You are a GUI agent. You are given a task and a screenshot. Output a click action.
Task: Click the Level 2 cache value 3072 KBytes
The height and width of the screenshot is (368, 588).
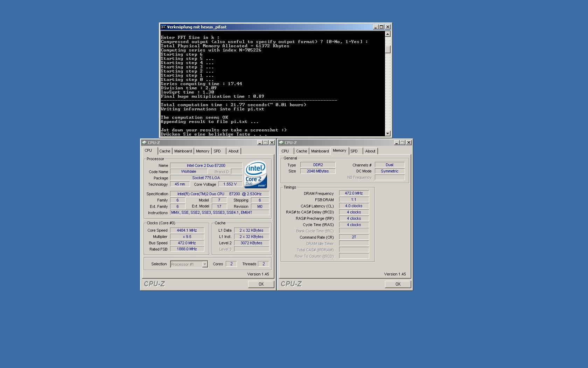[x=252, y=243]
